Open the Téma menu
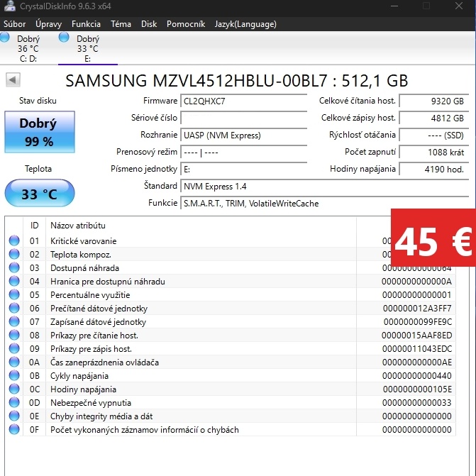The image size is (476, 476). coord(121,24)
